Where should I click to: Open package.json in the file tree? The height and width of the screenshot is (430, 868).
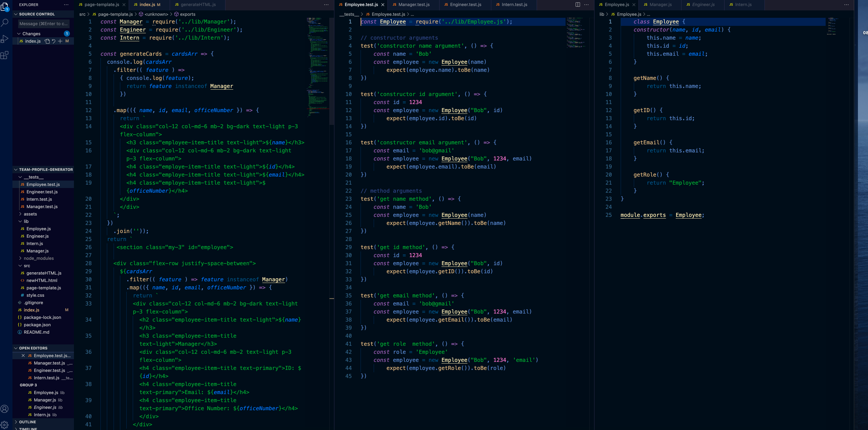tap(43, 325)
